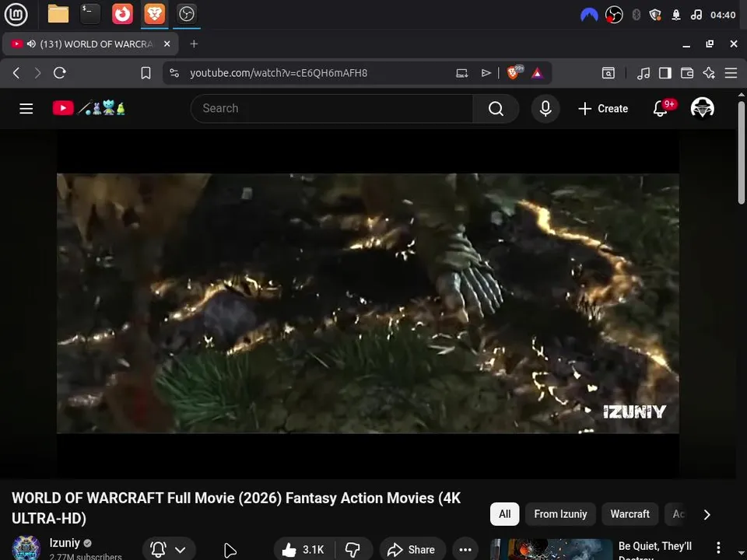Open the YouTube guide menu
Screen dimensions: 747x560
point(26,109)
